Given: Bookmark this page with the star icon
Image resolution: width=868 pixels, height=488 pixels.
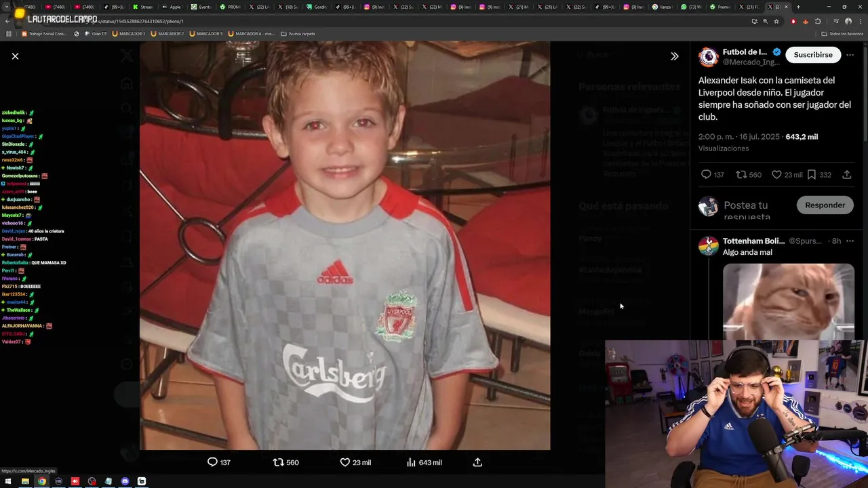Looking at the screenshot, I should [776, 21].
